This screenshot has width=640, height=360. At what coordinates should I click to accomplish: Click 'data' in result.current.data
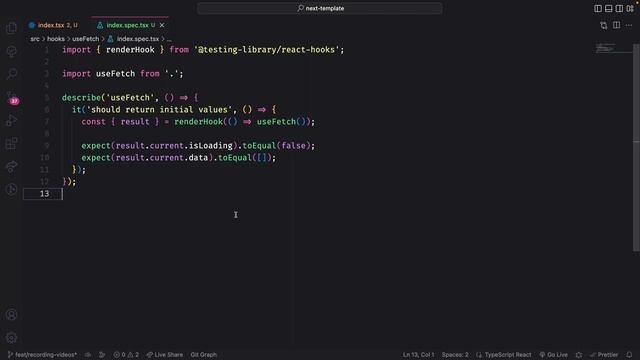(x=198, y=158)
